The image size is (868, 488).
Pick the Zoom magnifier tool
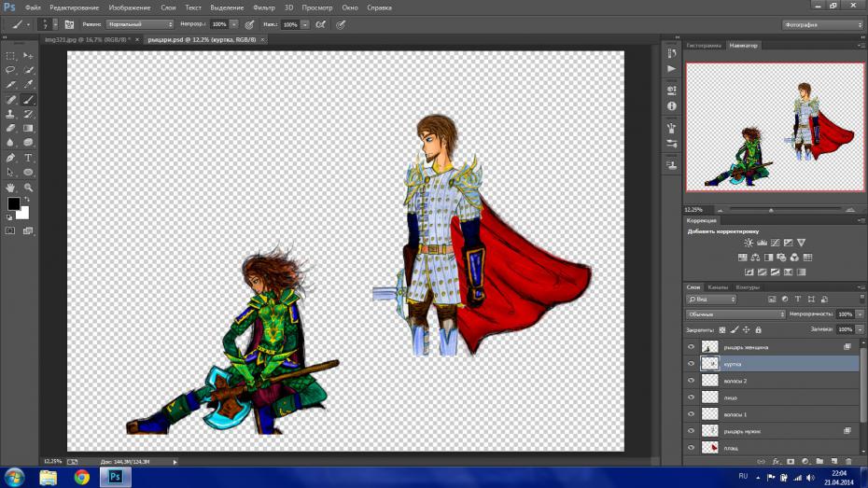(x=28, y=187)
